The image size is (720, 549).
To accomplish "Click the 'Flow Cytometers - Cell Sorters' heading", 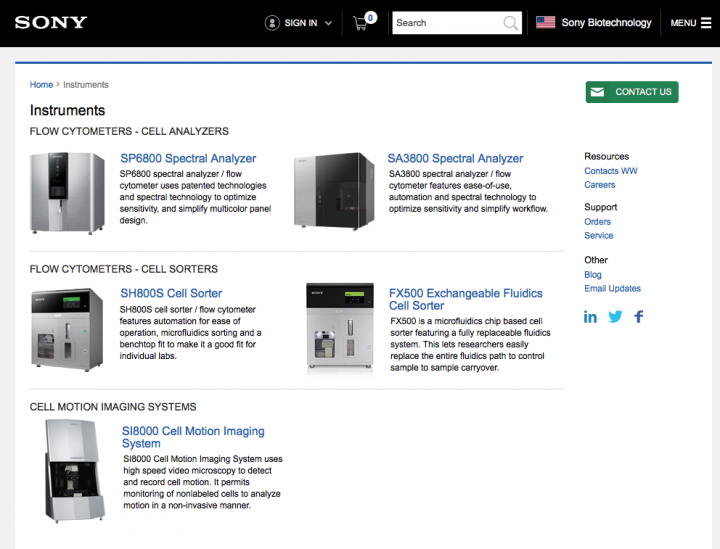I will pos(124,269).
